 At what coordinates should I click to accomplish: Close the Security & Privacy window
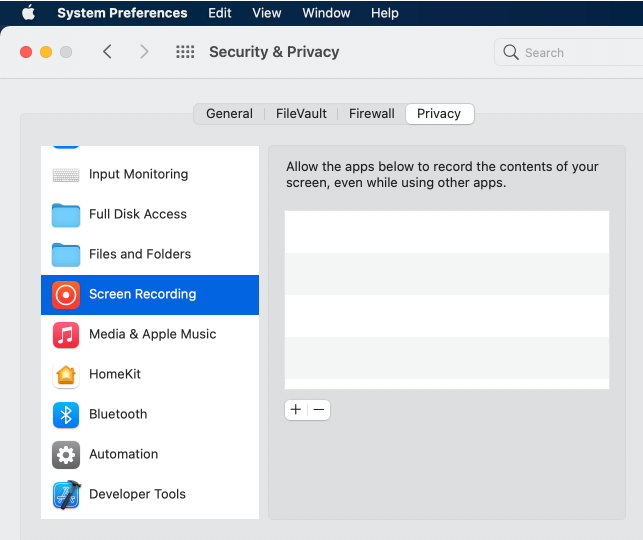click(26, 52)
